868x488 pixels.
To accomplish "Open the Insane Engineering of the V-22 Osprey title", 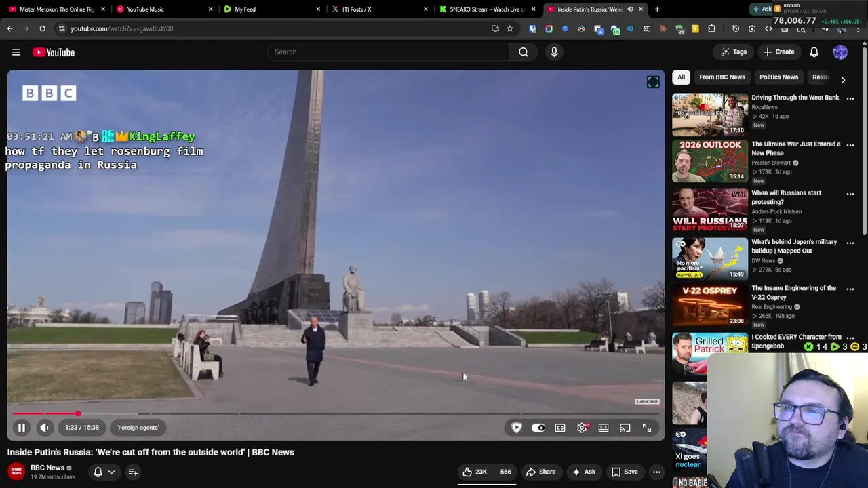I will click(793, 293).
